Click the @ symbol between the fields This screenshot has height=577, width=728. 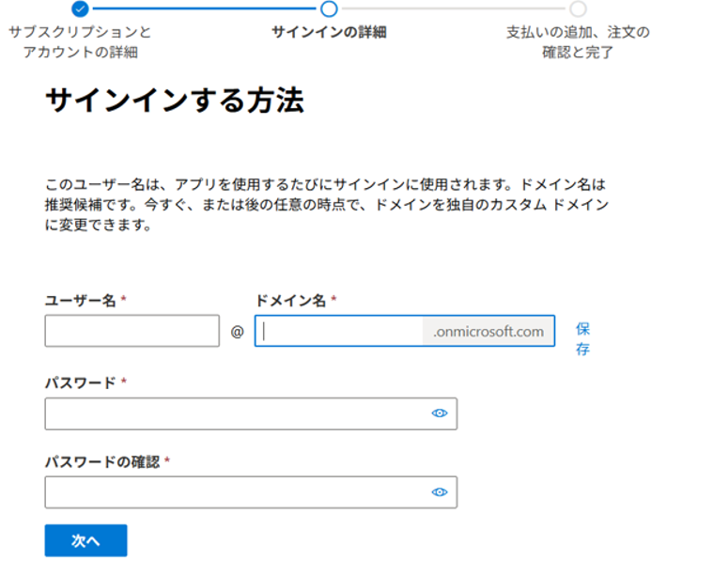[x=238, y=332]
